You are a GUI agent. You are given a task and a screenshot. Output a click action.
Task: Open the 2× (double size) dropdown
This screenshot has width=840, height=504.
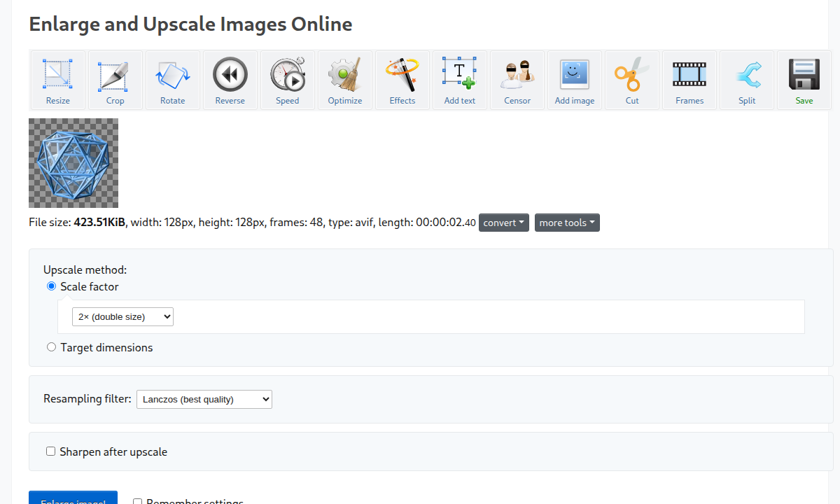tap(122, 316)
